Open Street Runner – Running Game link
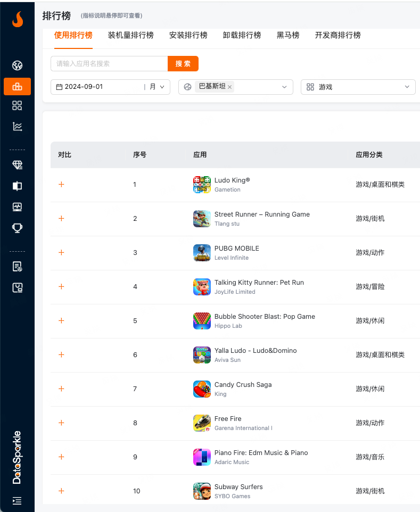 [262, 214]
